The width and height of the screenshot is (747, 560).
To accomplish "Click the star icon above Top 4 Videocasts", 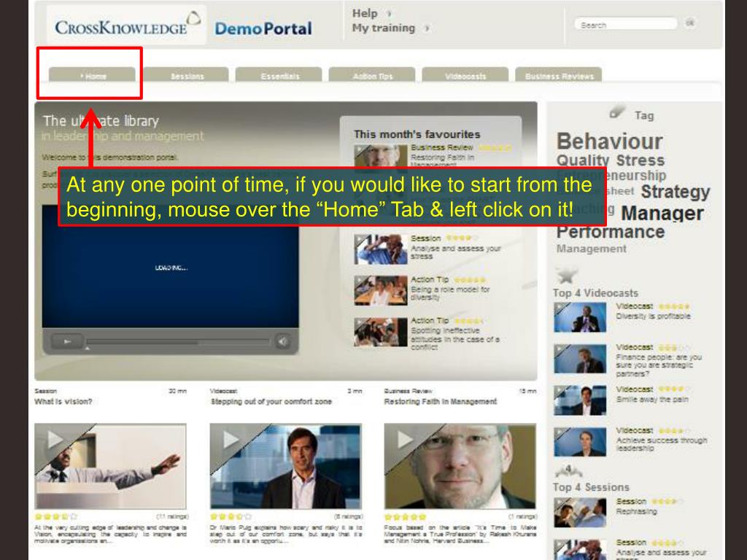I will (x=567, y=275).
